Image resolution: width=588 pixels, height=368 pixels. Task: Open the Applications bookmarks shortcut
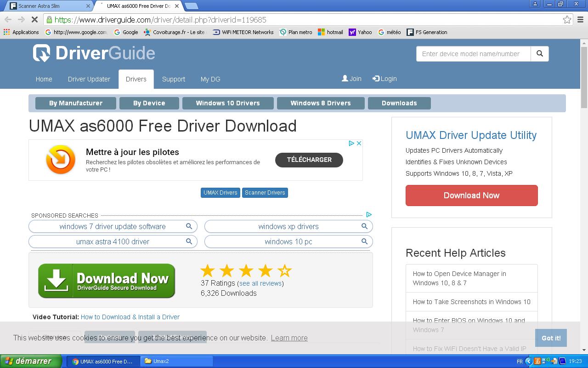pyautogui.click(x=21, y=32)
